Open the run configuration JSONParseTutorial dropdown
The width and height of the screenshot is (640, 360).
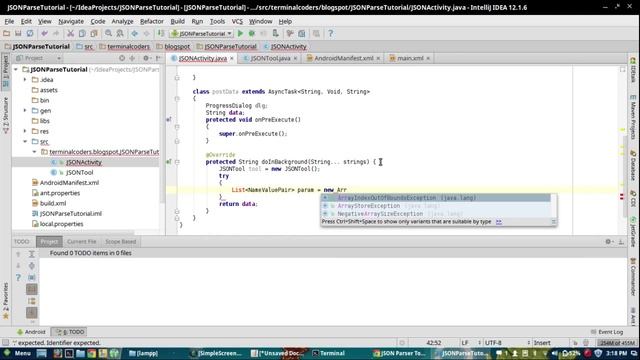(x=202, y=33)
